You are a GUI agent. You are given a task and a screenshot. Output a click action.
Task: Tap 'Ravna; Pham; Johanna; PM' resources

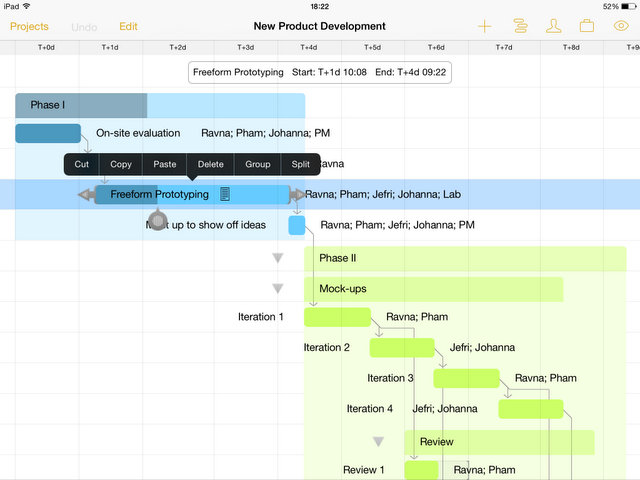[266, 133]
